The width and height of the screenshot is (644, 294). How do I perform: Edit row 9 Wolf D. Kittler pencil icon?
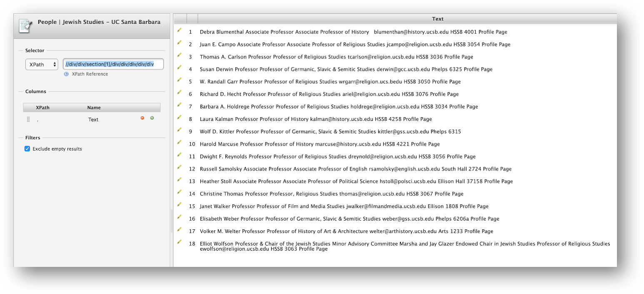click(x=180, y=130)
